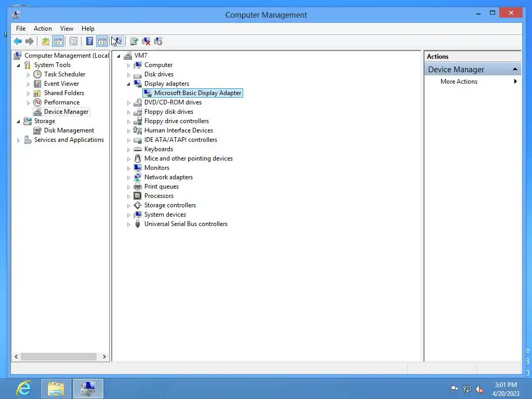Select Task Scheduler clock icon
The width and height of the screenshot is (532, 399).
click(37, 74)
